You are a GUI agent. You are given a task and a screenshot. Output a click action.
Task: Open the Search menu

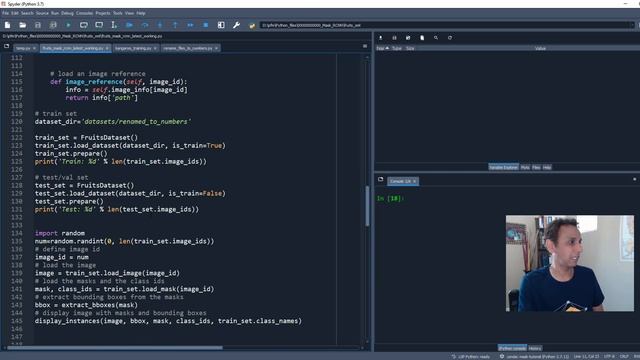(x=27, y=13)
